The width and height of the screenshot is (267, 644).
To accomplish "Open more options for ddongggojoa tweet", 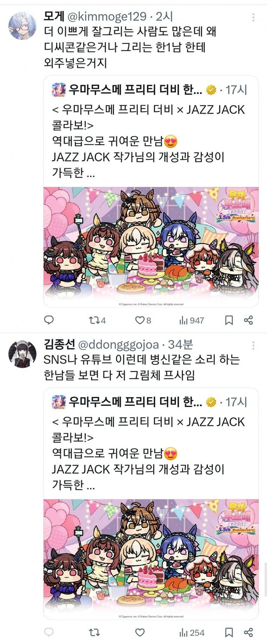I will click(254, 345).
